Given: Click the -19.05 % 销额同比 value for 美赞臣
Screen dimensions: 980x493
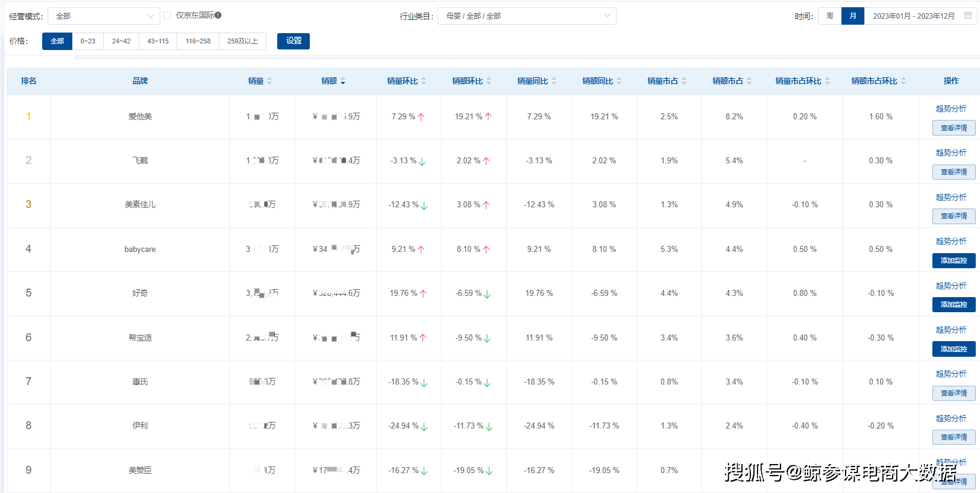Looking at the screenshot, I should pyautogui.click(x=604, y=470).
